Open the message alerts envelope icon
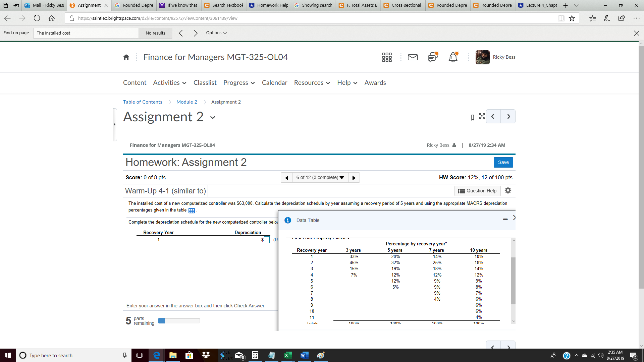Viewport: 644px width, 362px height. click(x=413, y=57)
